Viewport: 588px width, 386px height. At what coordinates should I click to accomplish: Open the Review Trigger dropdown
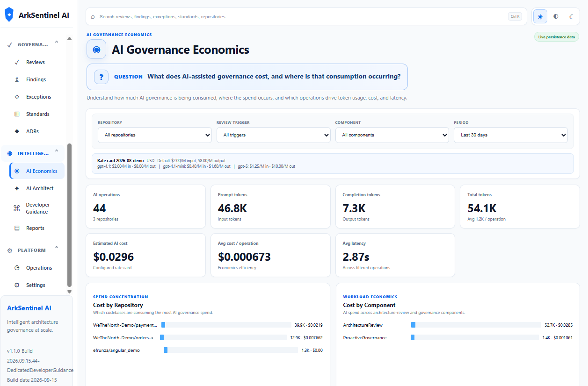(274, 135)
